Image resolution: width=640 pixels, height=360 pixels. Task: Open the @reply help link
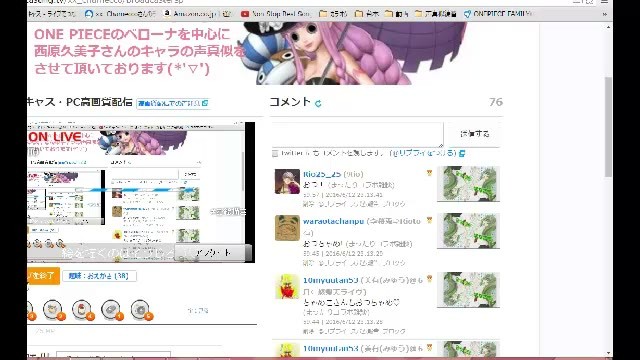pyautogui.click(x=427, y=153)
